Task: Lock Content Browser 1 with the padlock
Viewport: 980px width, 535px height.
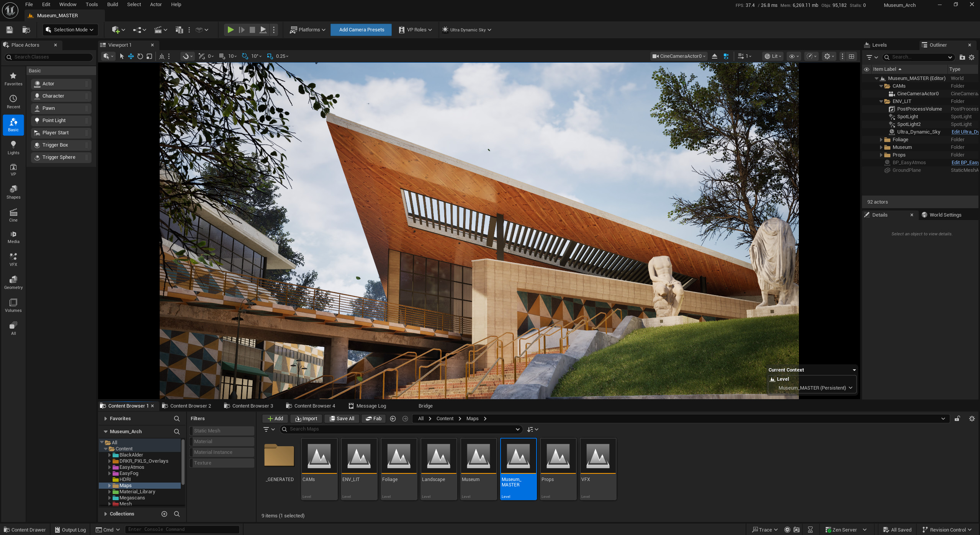Action: point(957,418)
